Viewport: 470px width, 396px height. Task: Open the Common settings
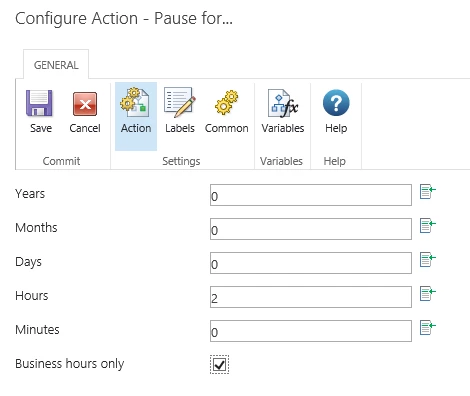227,112
